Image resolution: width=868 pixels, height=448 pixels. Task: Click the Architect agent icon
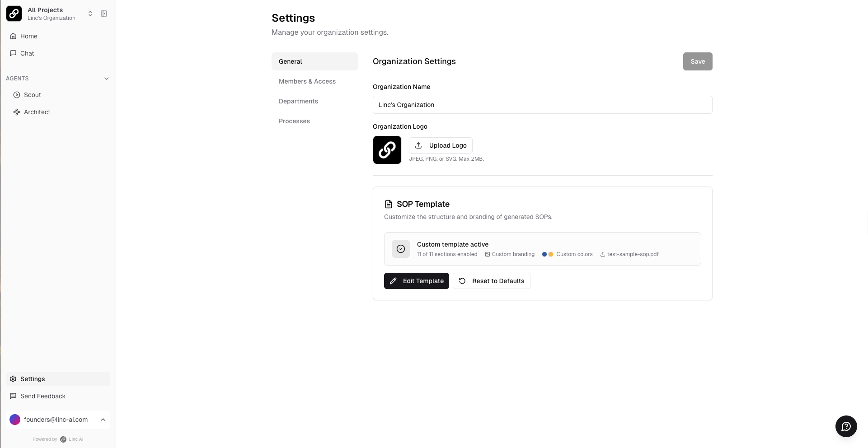[17, 112]
